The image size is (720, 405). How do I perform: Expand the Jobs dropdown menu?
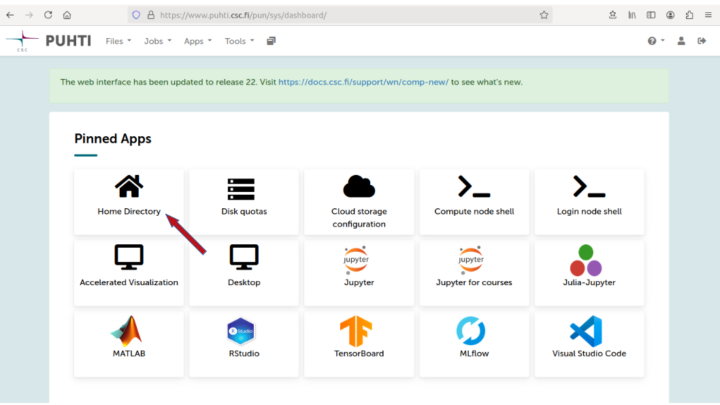pos(158,41)
